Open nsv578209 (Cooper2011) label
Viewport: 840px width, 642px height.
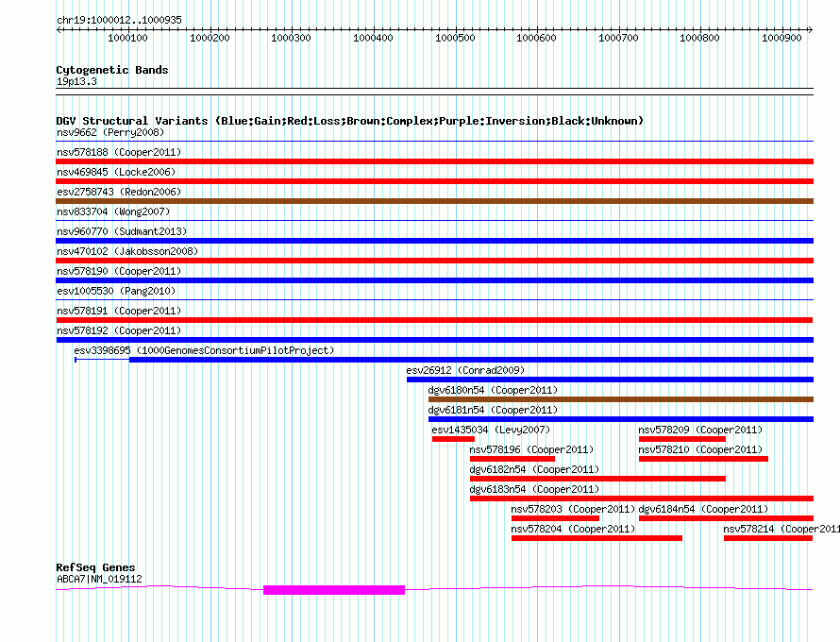[700, 430]
